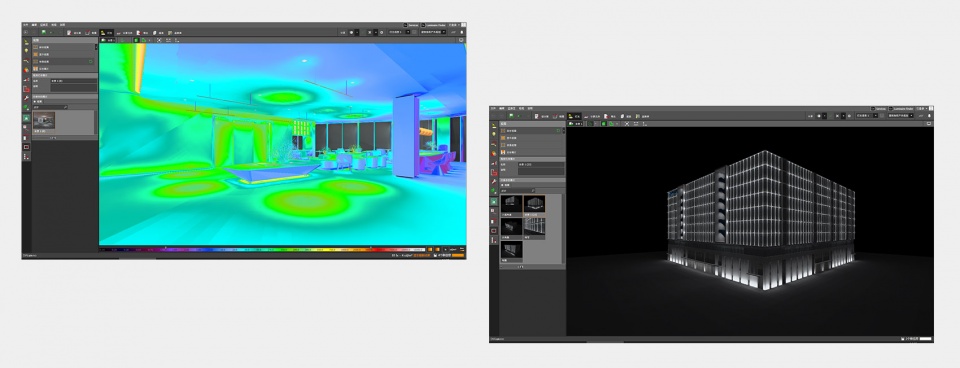Viewport: 960px width, 368px height.
Task: Open first mode tab with document icon, false-color window
Action: pyautogui.click(x=74, y=32)
